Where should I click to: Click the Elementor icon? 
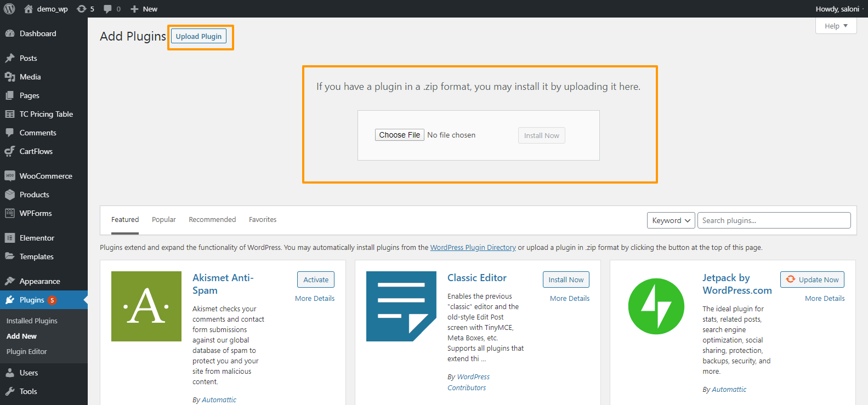pyautogui.click(x=10, y=238)
